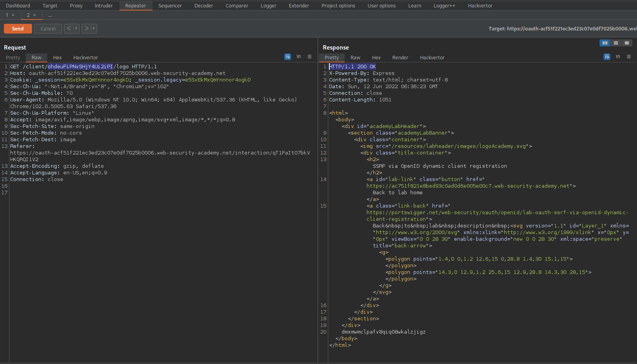Click the Target URL label at top right
Screen dimensions: 637x364
pyautogui.click(x=562, y=28)
